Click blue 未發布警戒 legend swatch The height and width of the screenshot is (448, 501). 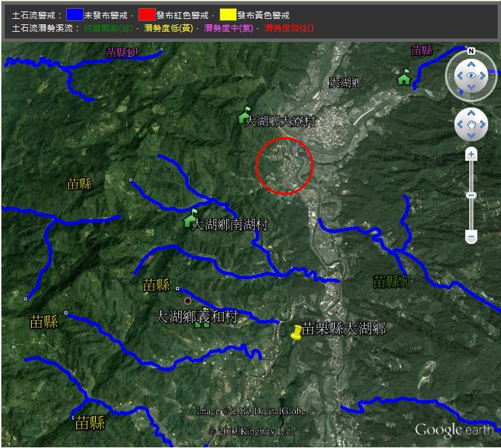pyautogui.click(x=74, y=15)
